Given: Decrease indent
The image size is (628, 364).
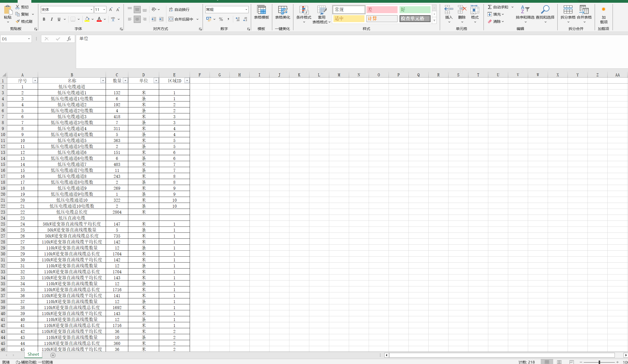Looking at the screenshot, I should (154, 19).
